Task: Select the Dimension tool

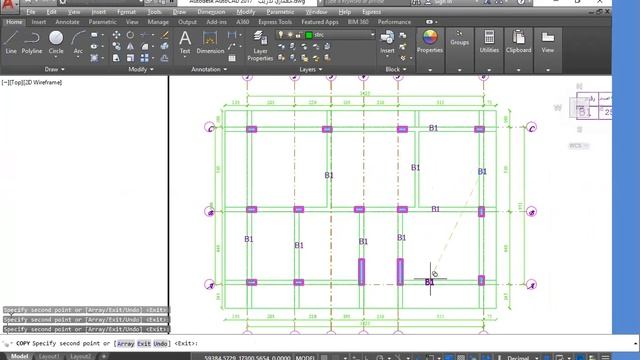Action: (210, 42)
